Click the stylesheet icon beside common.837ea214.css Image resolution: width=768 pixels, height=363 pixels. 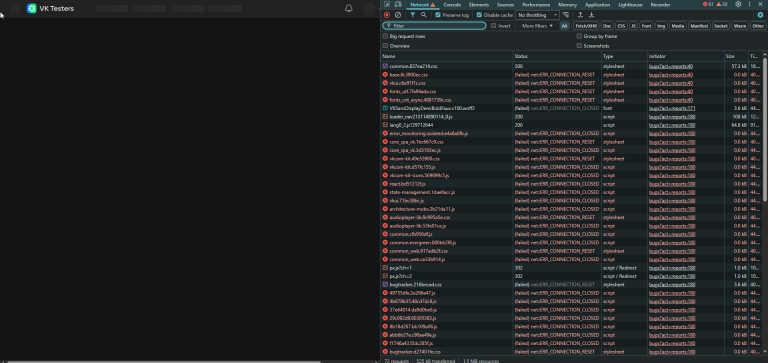pyautogui.click(x=385, y=66)
